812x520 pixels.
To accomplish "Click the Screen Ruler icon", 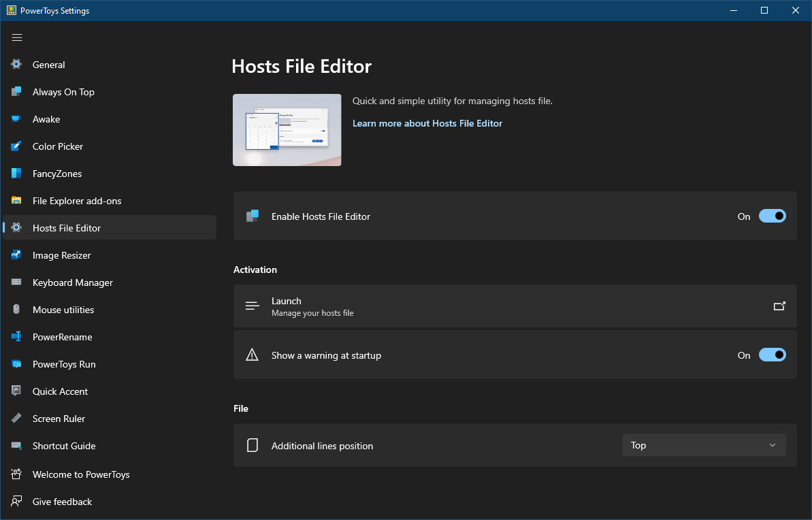I will tap(17, 419).
